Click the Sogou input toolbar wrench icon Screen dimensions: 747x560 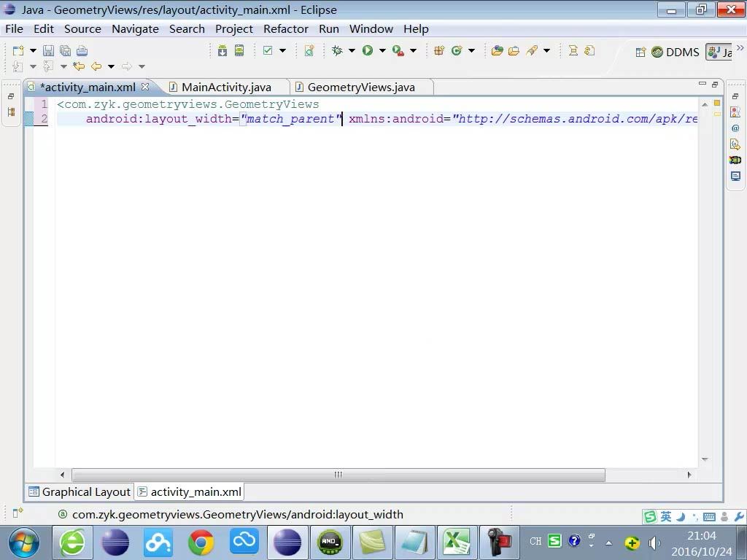pos(739,516)
